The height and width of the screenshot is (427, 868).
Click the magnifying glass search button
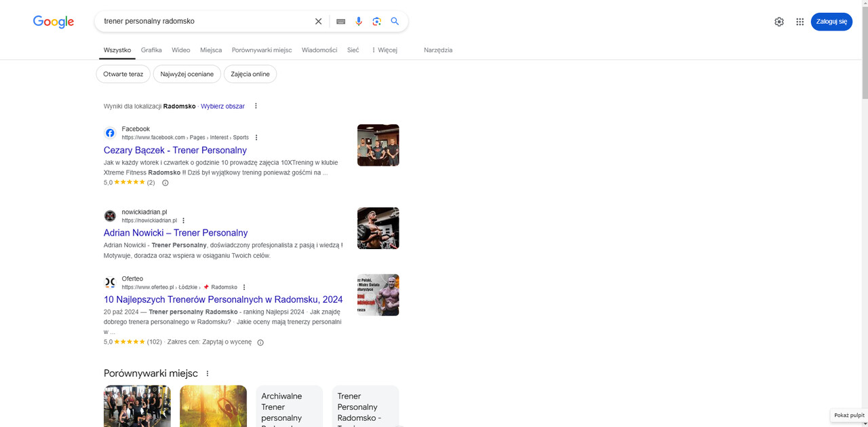395,21
